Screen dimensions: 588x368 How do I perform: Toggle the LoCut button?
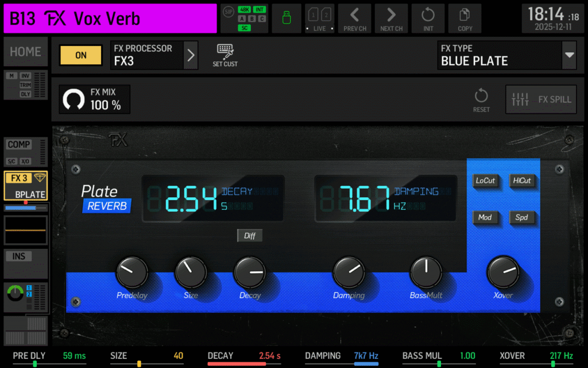tap(486, 181)
